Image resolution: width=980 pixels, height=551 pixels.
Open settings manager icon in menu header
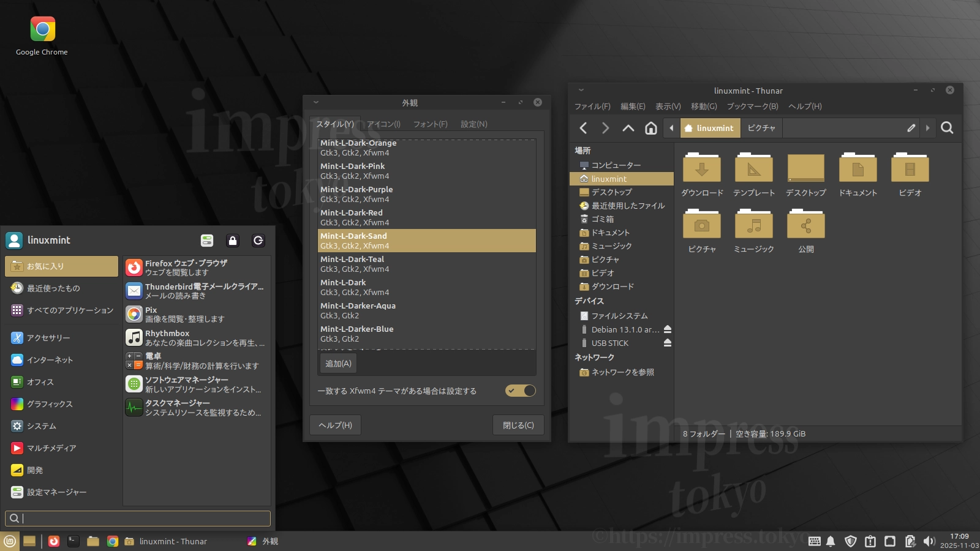[x=207, y=241]
